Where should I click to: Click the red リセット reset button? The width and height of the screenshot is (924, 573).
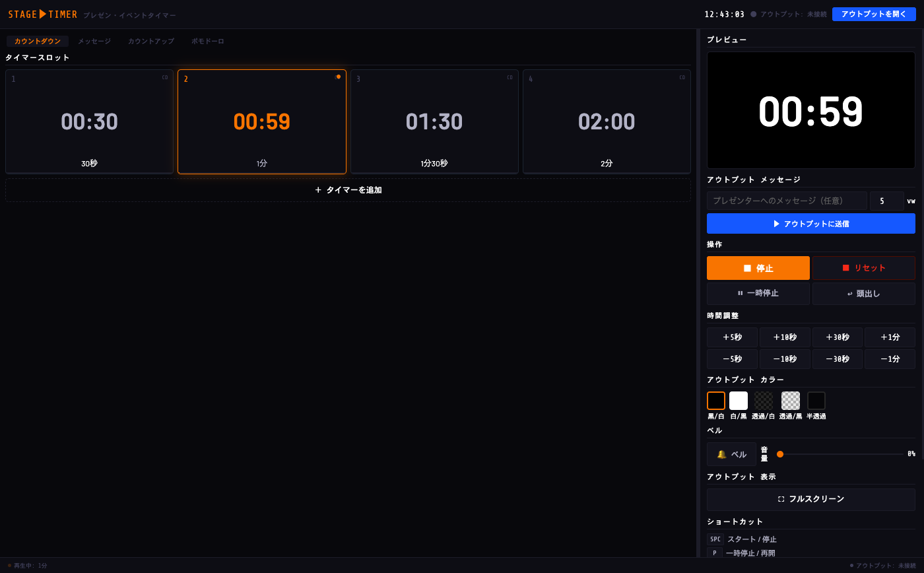click(x=863, y=268)
